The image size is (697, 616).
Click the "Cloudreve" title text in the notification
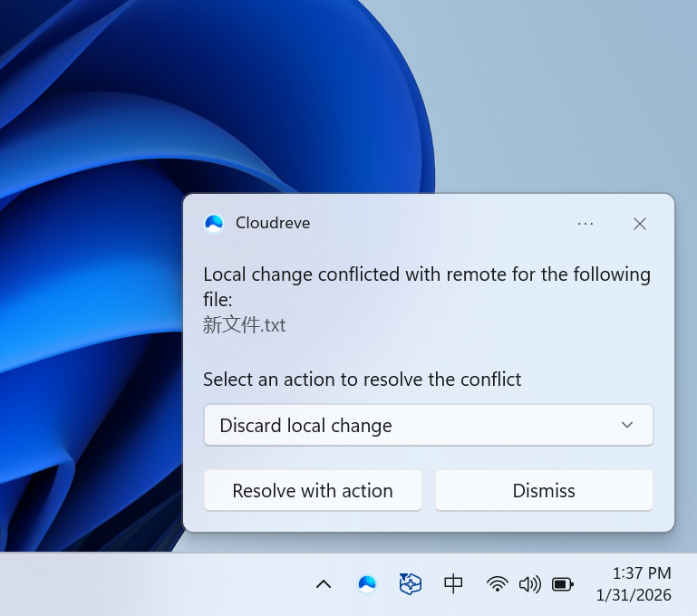(273, 223)
